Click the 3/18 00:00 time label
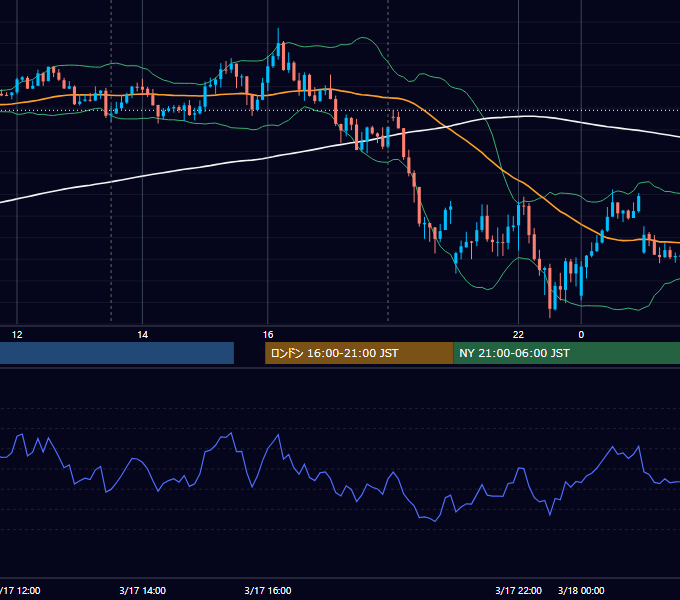The height and width of the screenshot is (600, 680). [581, 590]
